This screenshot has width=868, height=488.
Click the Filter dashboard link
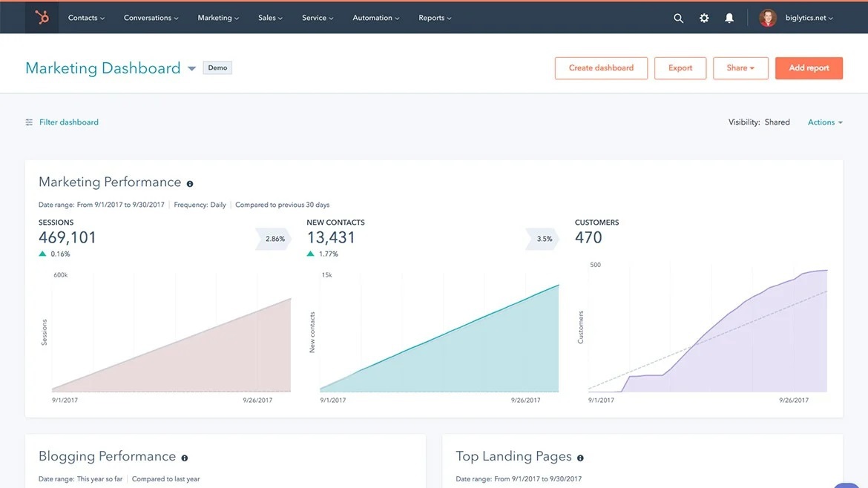point(68,122)
